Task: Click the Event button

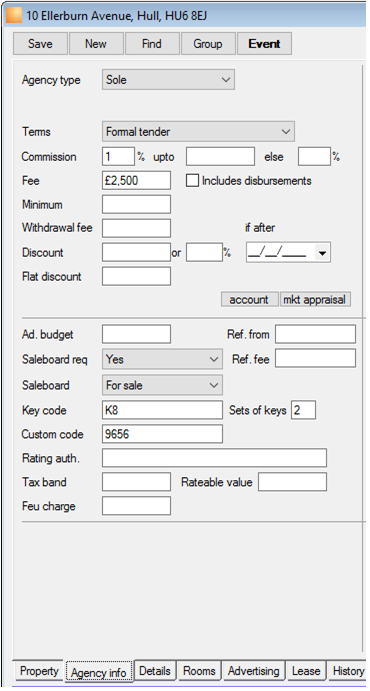Action: (x=264, y=44)
